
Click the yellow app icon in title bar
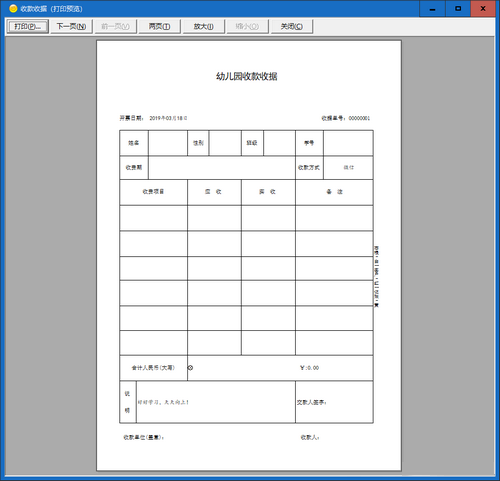(x=13, y=9)
